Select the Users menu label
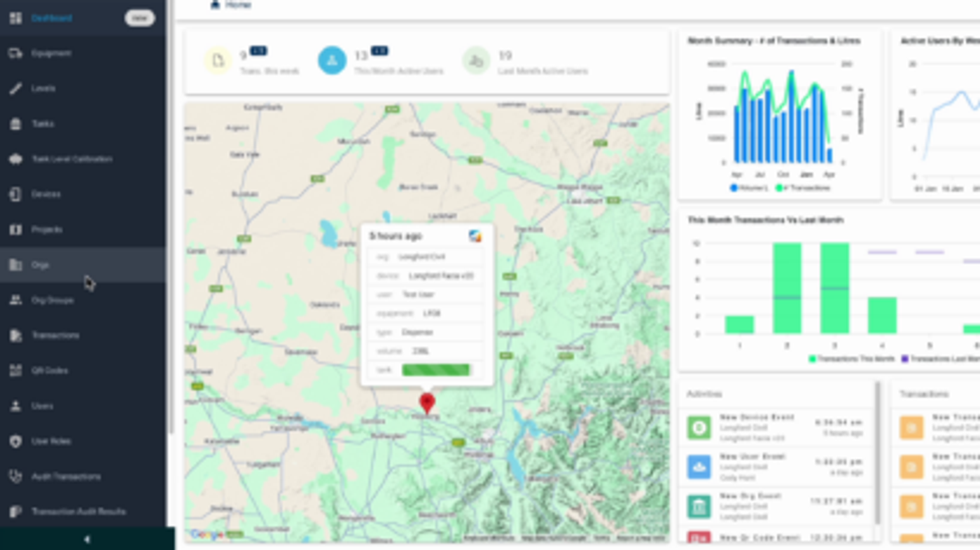The height and width of the screenshot is (550, 980). point(42,406)
